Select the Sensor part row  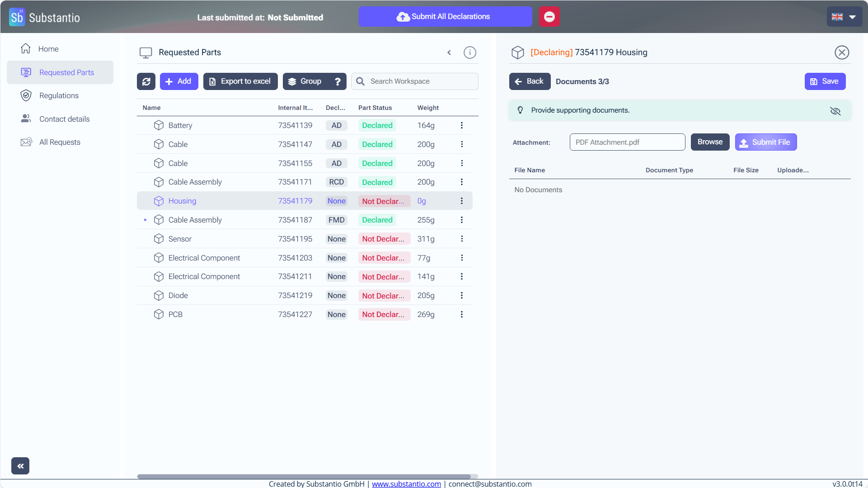point(180,239)
